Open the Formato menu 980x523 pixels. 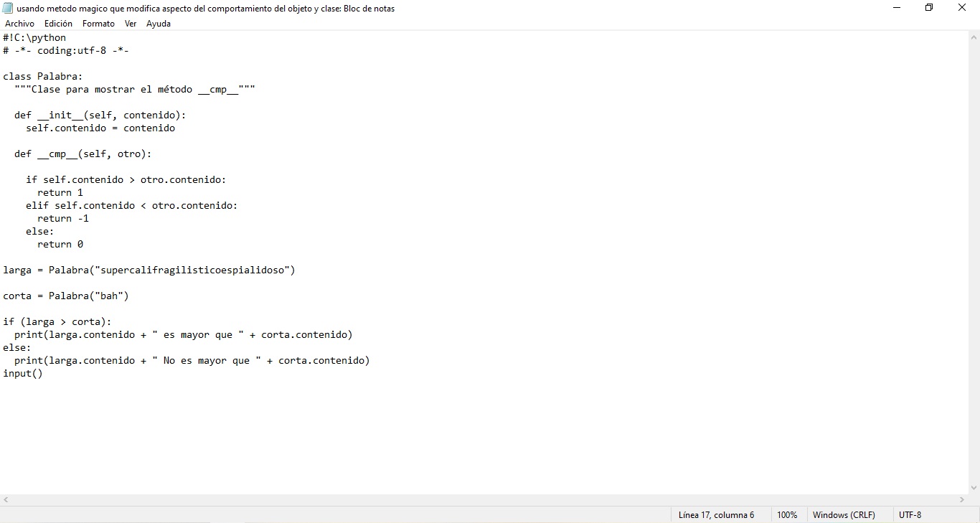pyautogui.click(x=98, y=24)
